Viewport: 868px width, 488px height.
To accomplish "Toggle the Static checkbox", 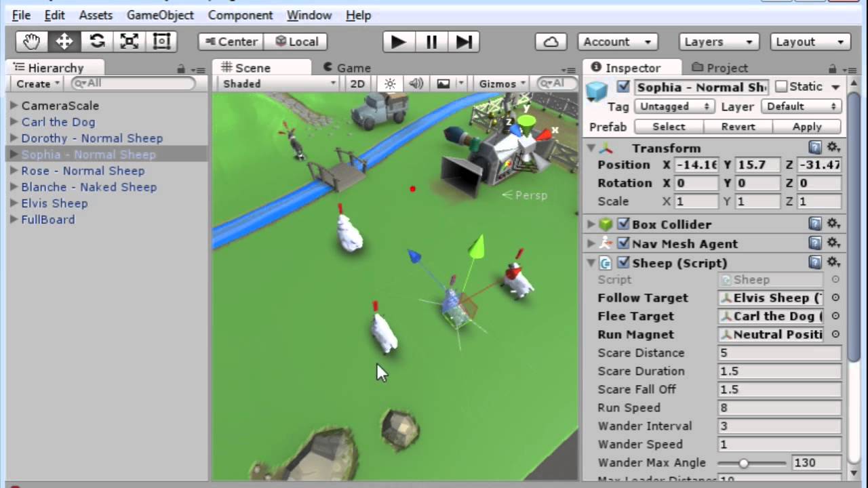I will coord(781,87).
